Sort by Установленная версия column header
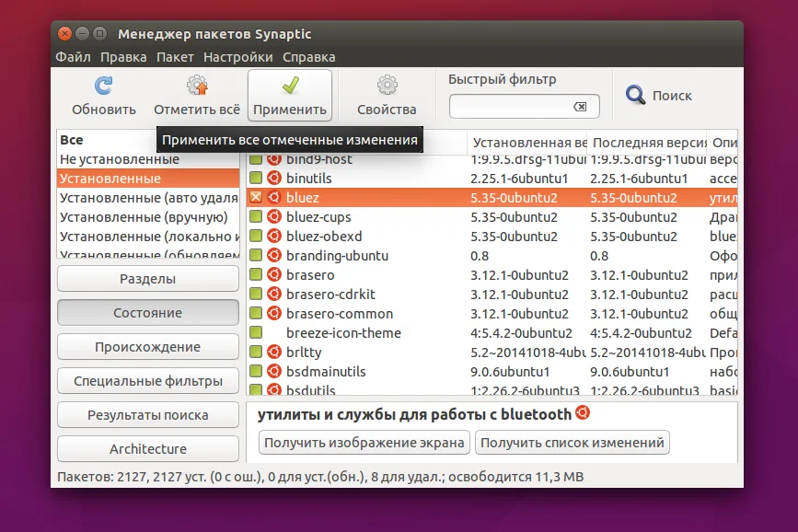Image resolution: width=798 pixels, height=532 pixels. pyautogui.click(x=527, y=143)
